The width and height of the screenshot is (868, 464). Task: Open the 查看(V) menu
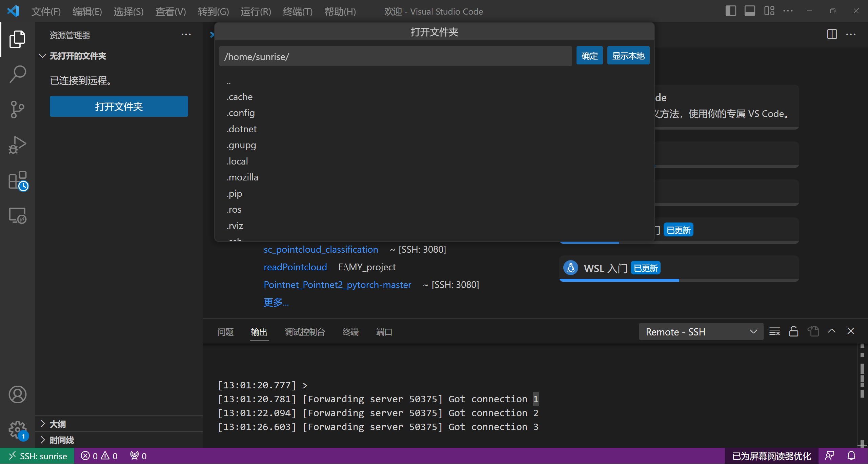(170, 12)
